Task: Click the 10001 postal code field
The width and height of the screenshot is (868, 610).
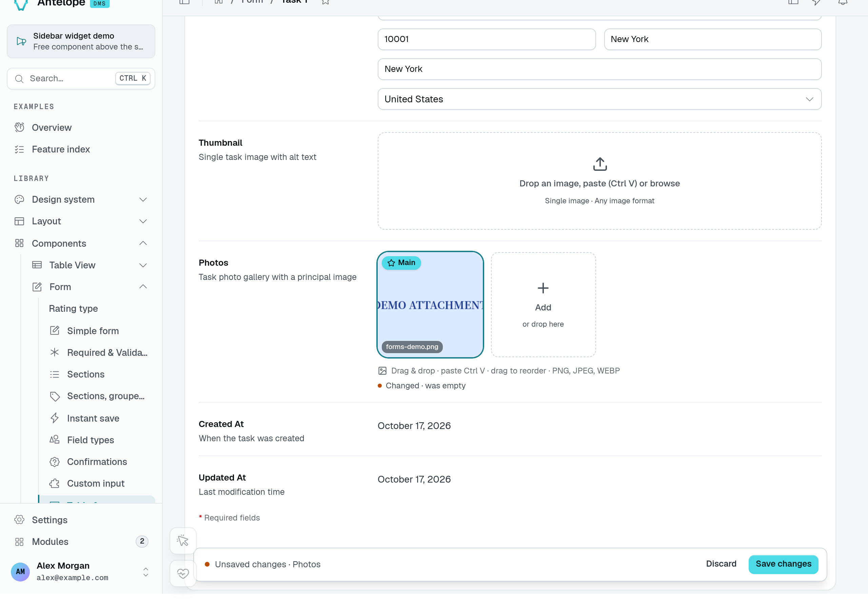Action: [487, 39]
